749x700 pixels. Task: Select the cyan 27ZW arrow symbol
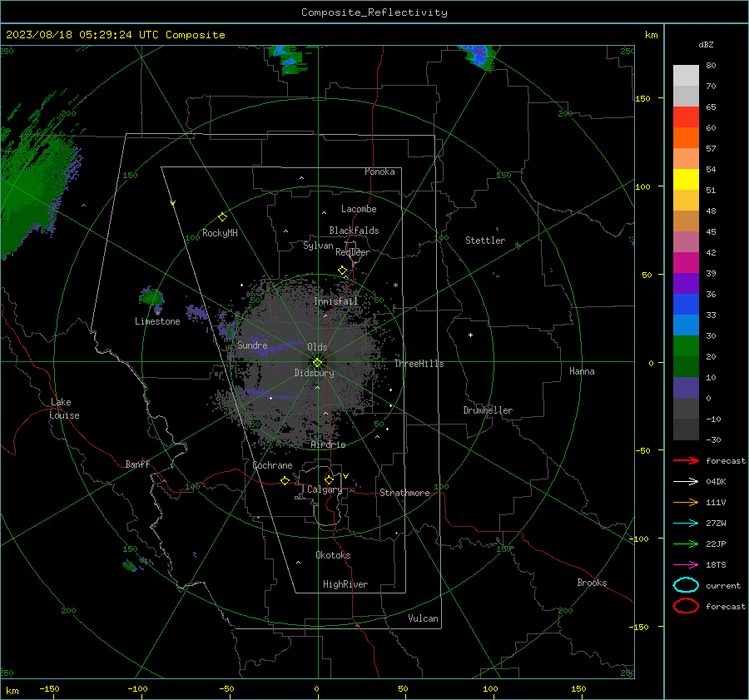(686, 524)
